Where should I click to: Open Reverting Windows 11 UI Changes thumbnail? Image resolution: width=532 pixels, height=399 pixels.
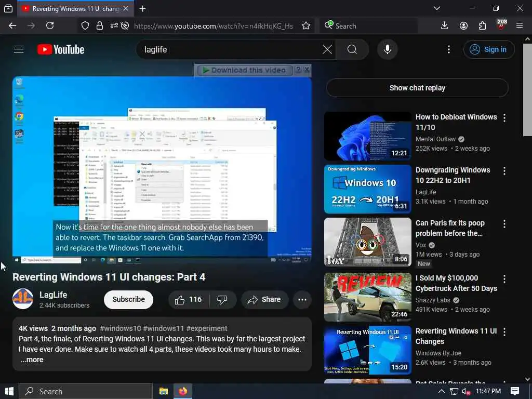point(367,350)
